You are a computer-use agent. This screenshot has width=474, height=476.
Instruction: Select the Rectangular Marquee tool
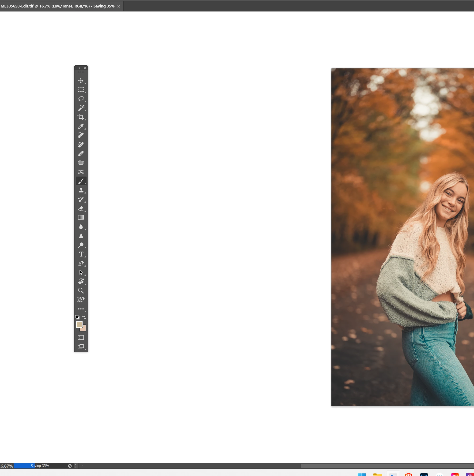click(81, 90)
